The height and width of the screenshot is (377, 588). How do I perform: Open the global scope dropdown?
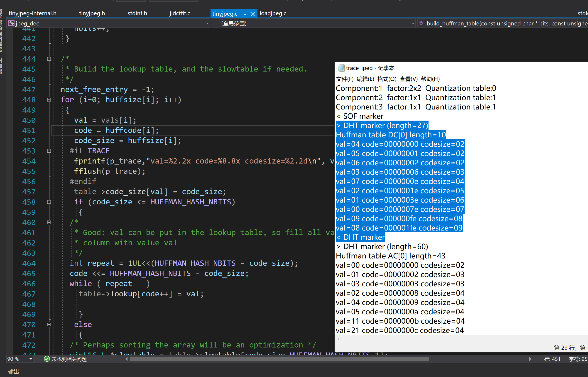pos(413,23)
